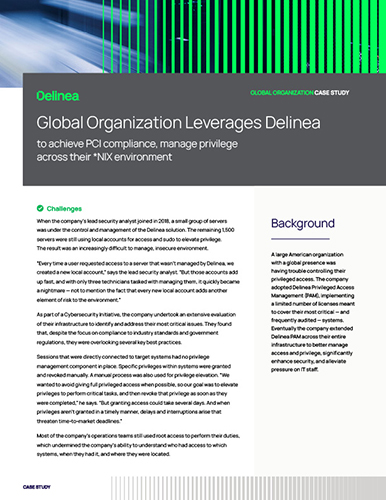Image resolution: width=386 pixels, height=500 pixels.
Task: Click the sidebar line 'pressure on IT staff.'
Action: pyautogui.click(x=294, y=369)
